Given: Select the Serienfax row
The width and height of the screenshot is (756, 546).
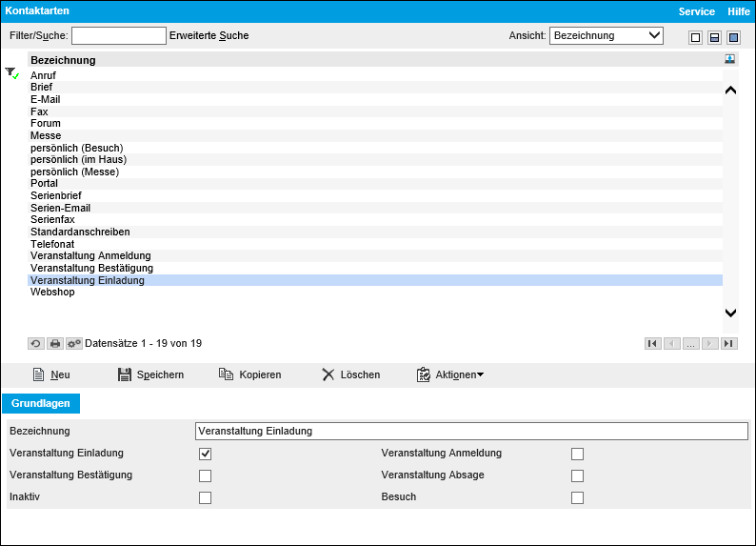Looking at the screenshot, I should [x=374, y=220].
